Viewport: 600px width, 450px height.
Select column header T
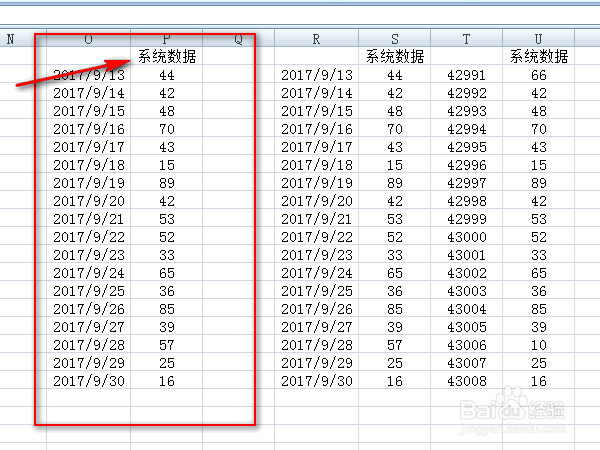click(x=466, y=39)
